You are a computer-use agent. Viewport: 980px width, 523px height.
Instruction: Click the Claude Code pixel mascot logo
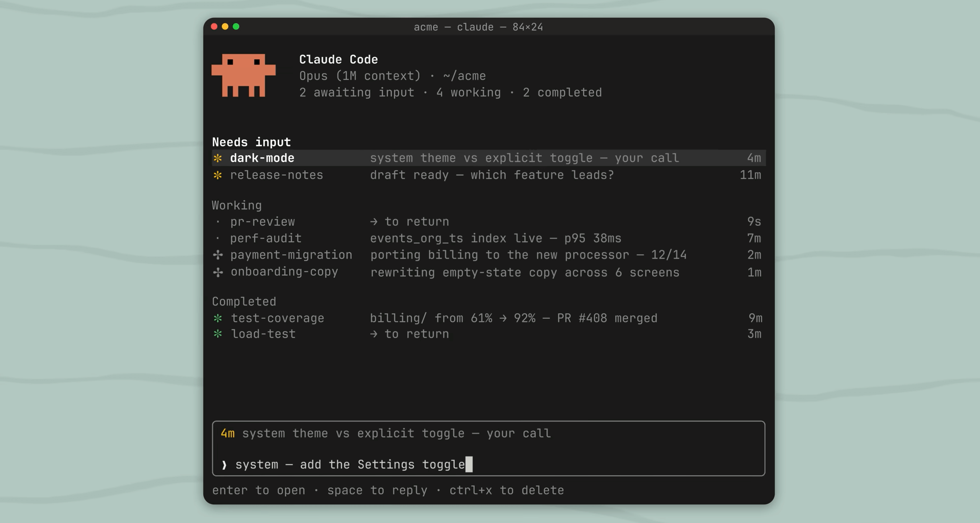(243, 75)
